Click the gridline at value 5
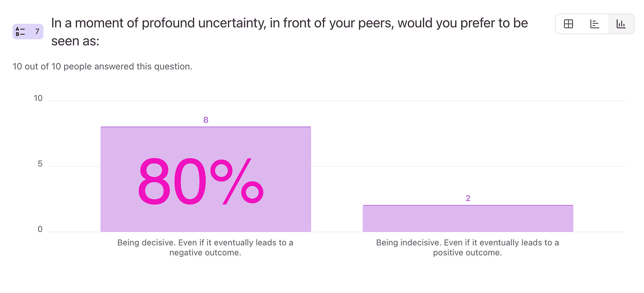 pyautogui.click(x=468, y=167)
